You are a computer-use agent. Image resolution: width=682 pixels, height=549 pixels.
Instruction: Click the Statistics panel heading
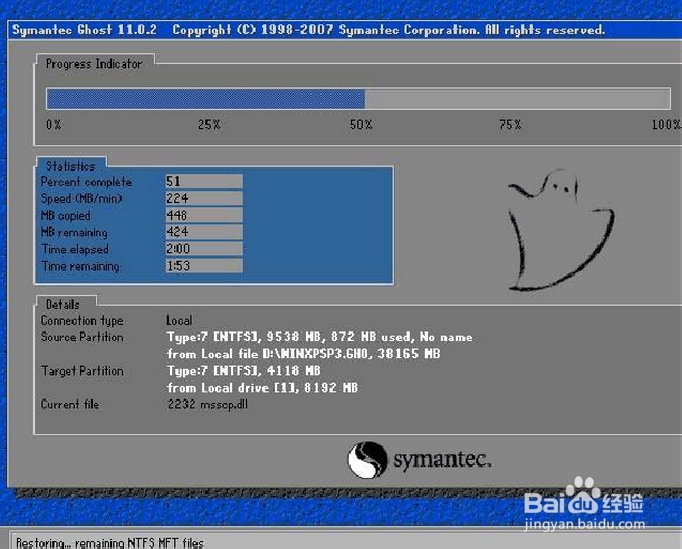click(70, 166)
